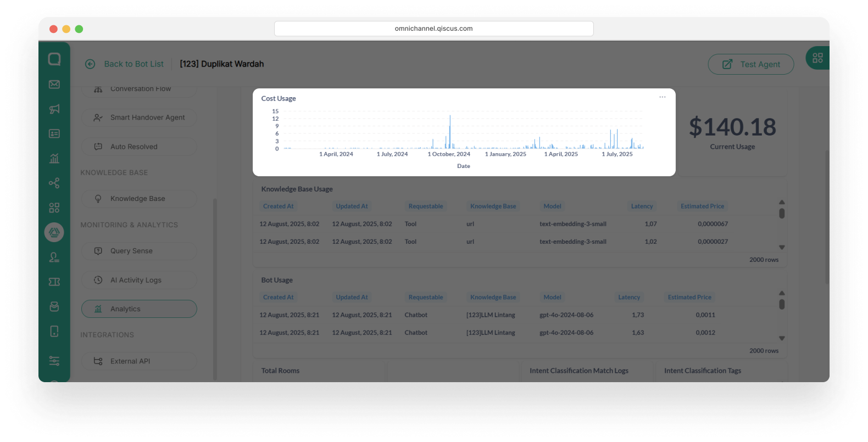Sort Knowledge Base Usage by Estimated Price
The image size is (868, 442).
[x=702, y=206]
